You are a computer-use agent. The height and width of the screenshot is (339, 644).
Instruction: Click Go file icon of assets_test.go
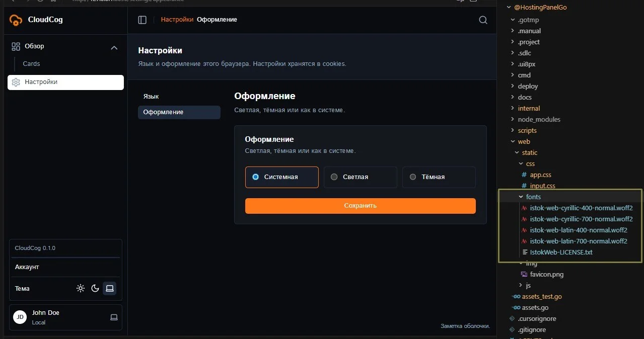[516, 297]
